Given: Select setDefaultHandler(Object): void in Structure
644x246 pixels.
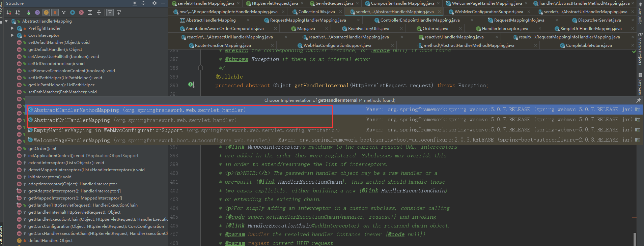Looking at the screenshot, I should pos(59,42).
